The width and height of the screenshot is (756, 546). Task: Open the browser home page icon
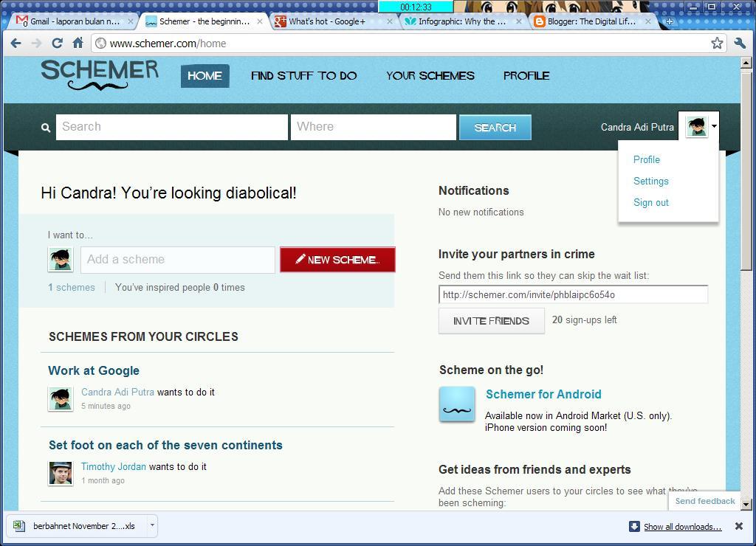pos(78,43)
